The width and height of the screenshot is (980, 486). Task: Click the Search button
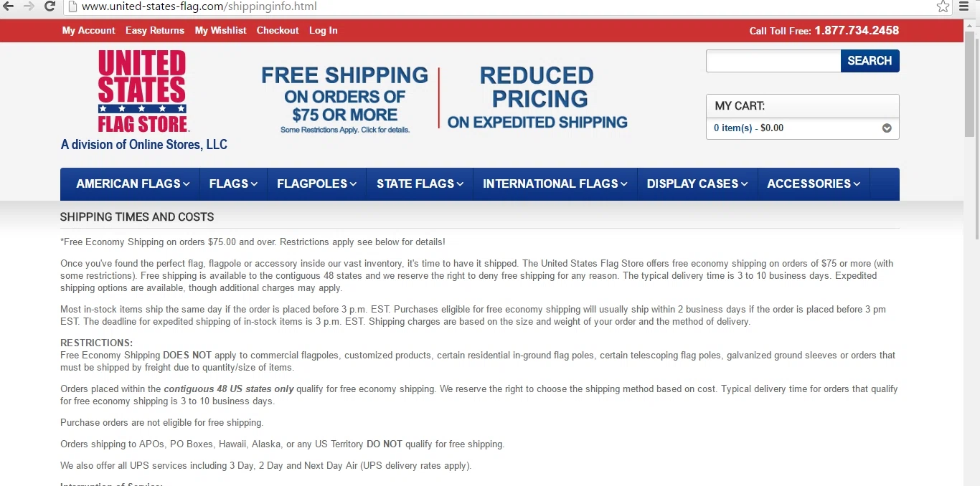pos(870,61)
